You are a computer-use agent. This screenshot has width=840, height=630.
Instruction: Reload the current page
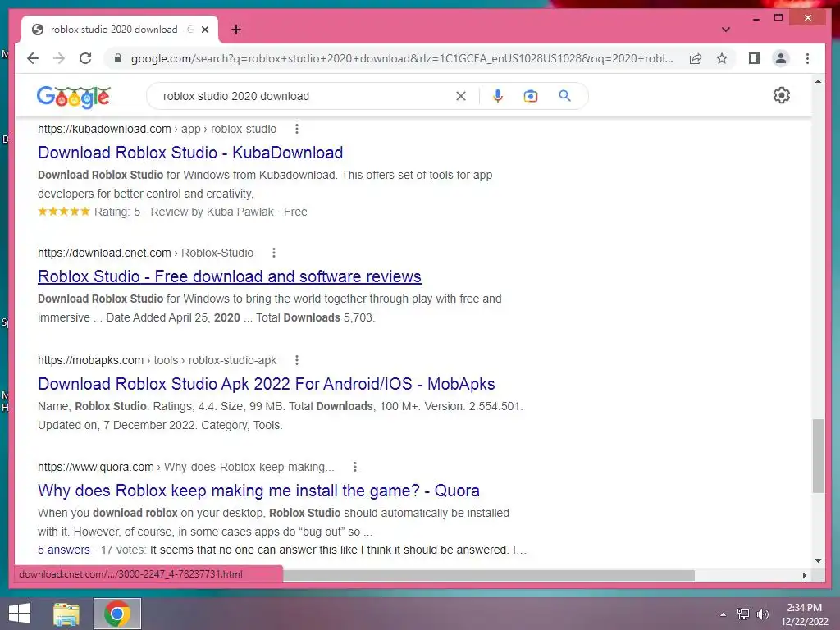pos(85,58)
